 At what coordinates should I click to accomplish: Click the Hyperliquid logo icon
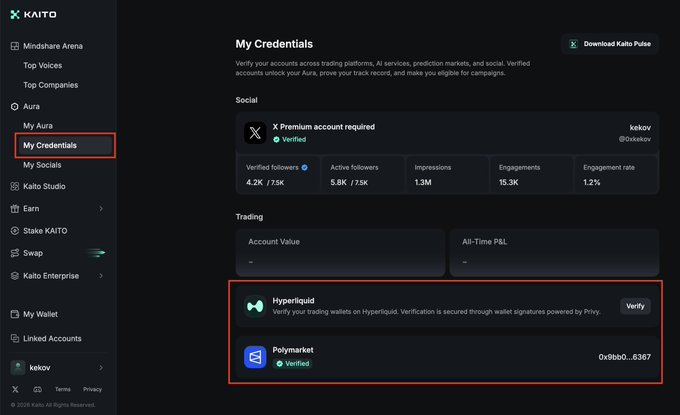255,306
